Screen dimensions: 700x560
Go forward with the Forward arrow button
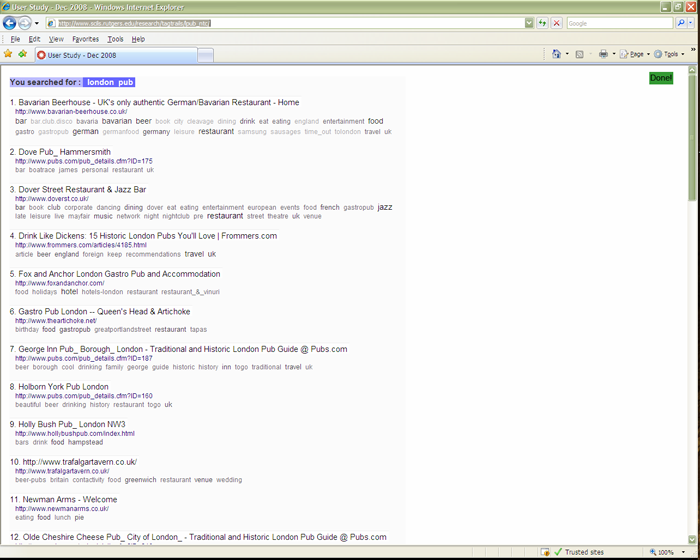25,23
